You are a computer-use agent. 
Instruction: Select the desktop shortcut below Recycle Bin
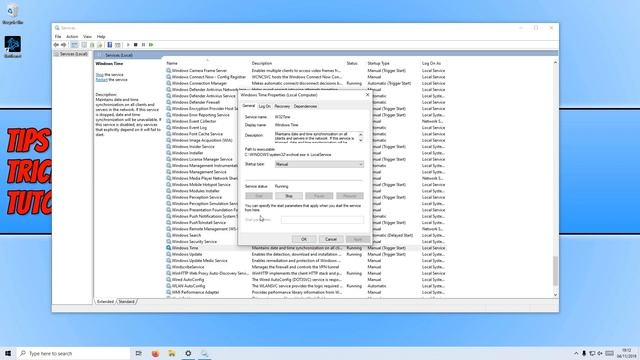pos(13,47)
